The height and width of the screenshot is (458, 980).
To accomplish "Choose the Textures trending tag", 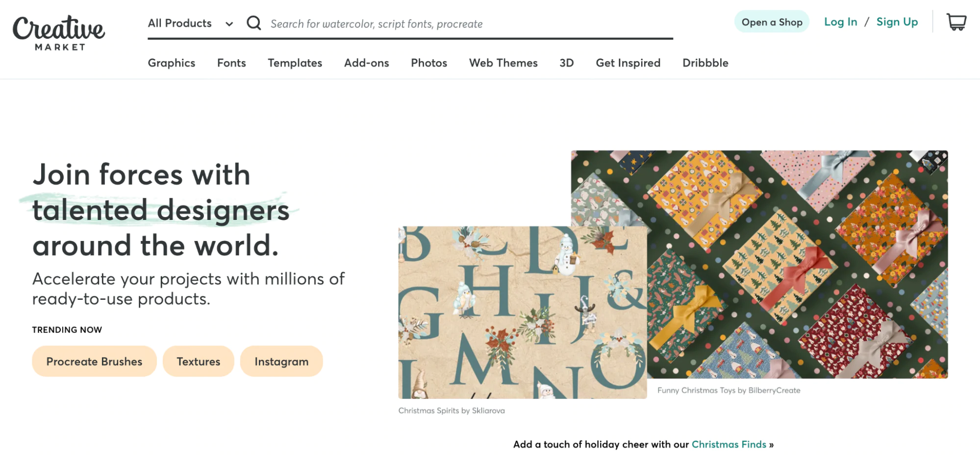I will pyautogui.click(x=198, y=362).
